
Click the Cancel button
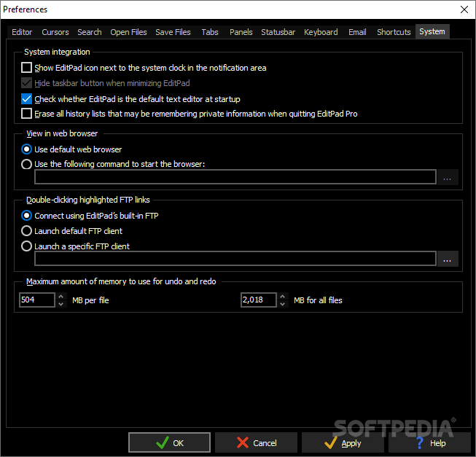point(256,442)
